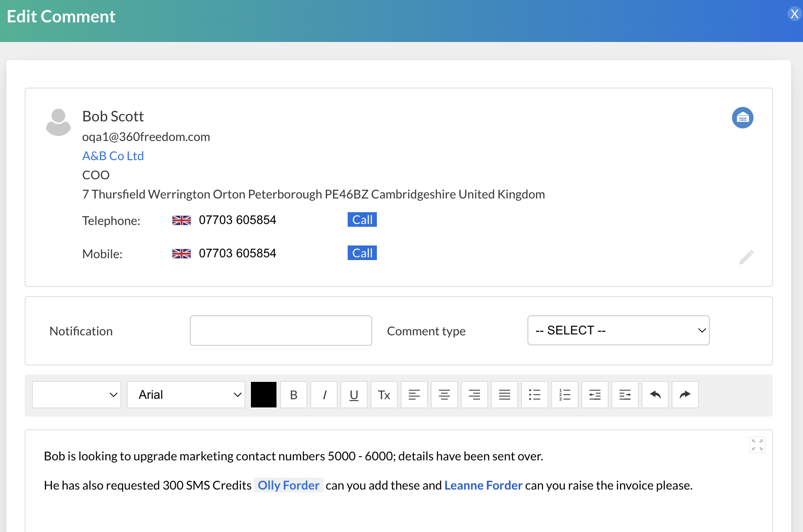Toggle underline text formatting
Screen dimensions: 803x532
[x=354, y=395]
